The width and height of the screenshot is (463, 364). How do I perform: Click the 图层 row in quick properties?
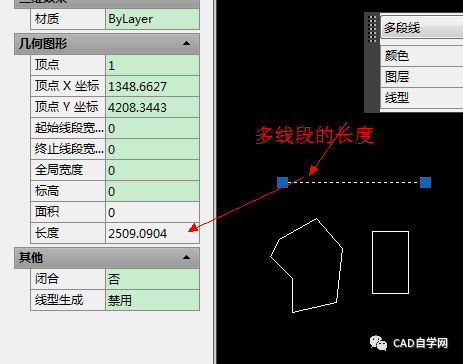coord(422,77)
